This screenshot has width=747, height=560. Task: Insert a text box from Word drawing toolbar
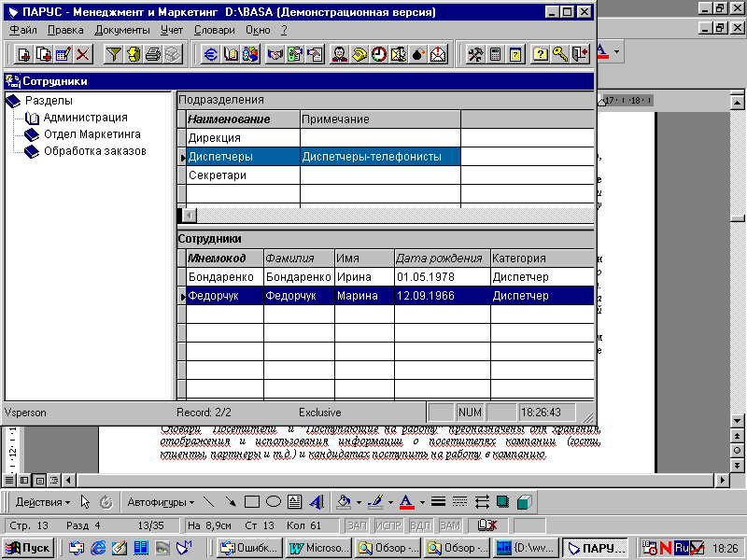pyautogui.click(x=295, y=502)
